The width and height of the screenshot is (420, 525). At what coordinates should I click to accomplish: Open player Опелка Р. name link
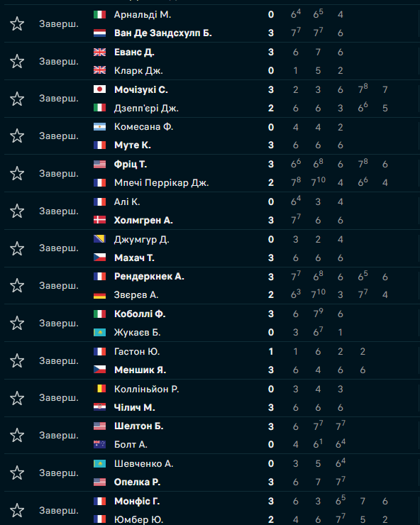138,482
